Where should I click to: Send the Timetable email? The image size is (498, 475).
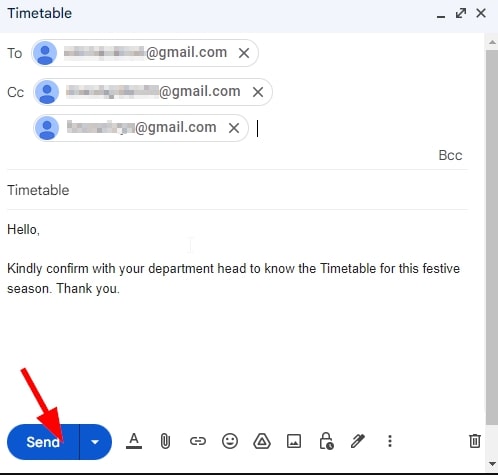pos(43,442)
